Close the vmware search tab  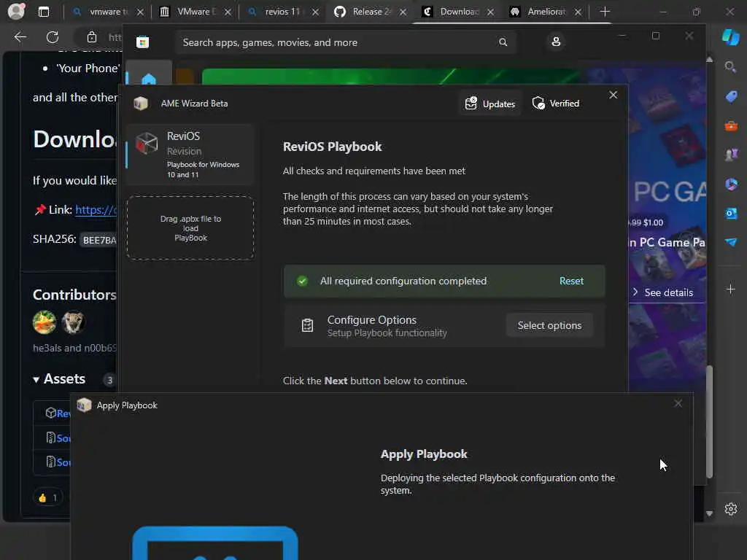pyautogui.click(x=140, y=12)
